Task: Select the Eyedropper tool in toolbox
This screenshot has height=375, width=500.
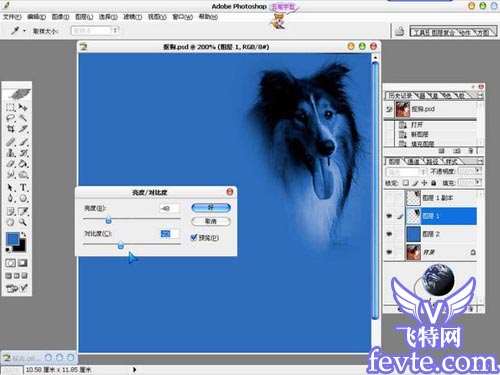Action: [23, 211]
